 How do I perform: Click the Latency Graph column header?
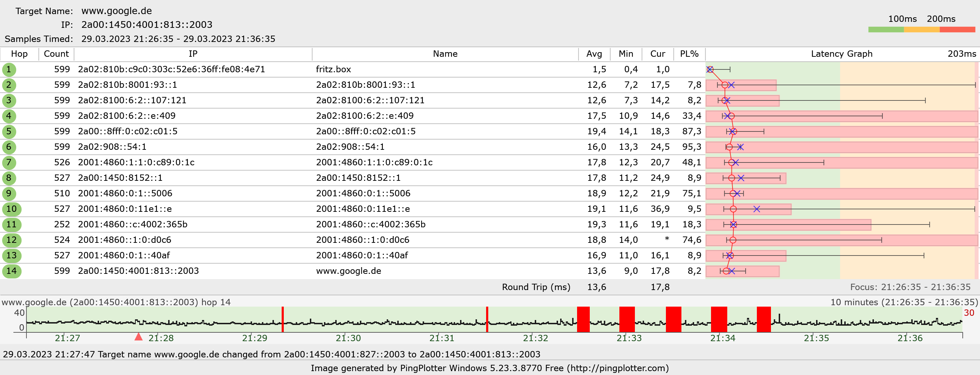pos(841,54)
